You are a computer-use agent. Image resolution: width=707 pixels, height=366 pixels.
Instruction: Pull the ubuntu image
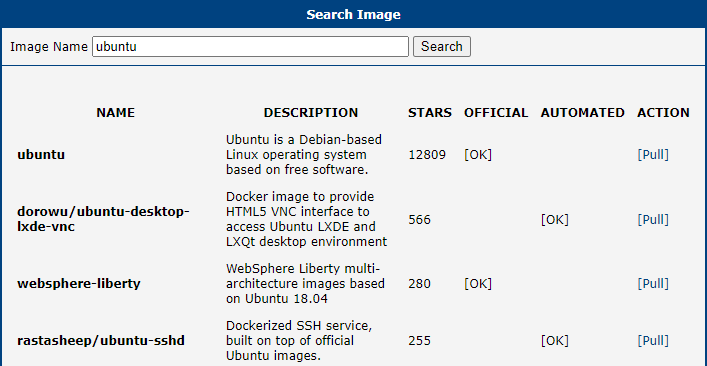point(653,155)
